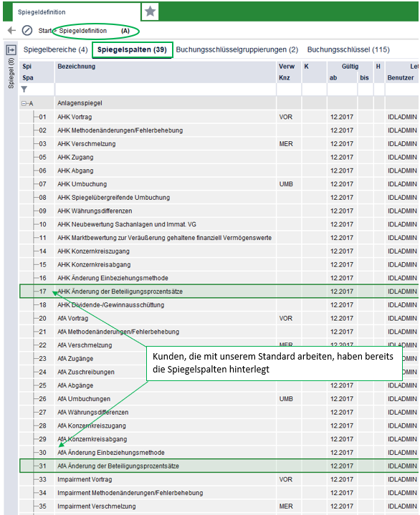Screen dimensions: 420x515
Task: Select row 14 AHK Konzernkreiszugang
Action: point(219,251)
